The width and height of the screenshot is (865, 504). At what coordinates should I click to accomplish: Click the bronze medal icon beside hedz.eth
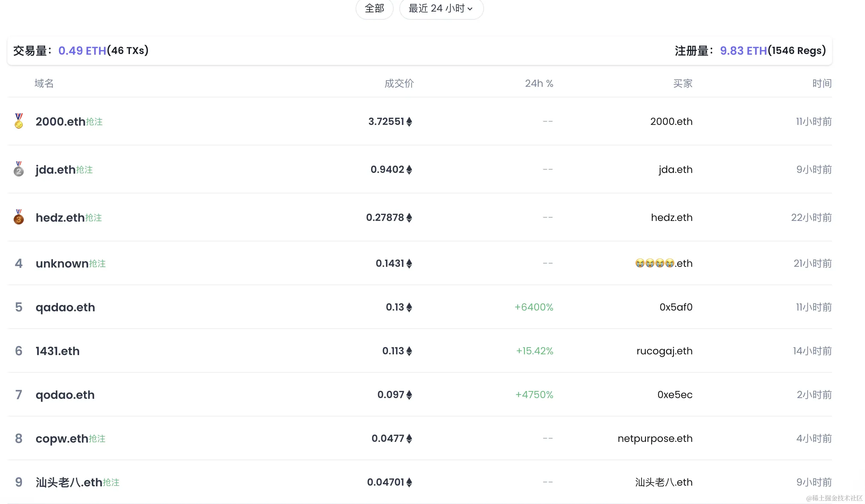(19, 217)
